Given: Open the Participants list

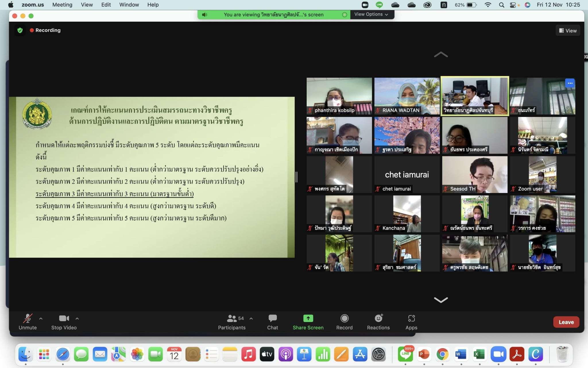Looking at the screenshot, I should pos(231,322).
